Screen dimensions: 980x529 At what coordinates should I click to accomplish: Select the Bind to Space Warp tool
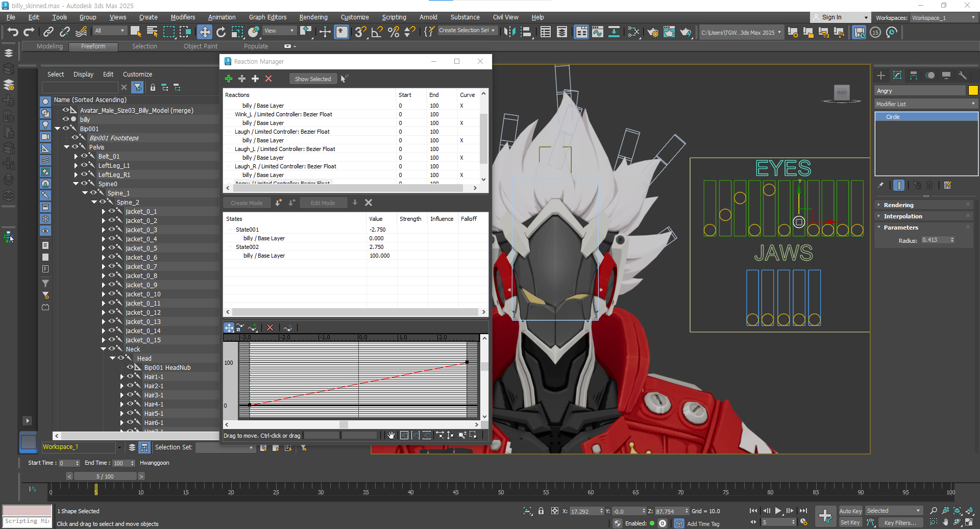tap(81, 32)
